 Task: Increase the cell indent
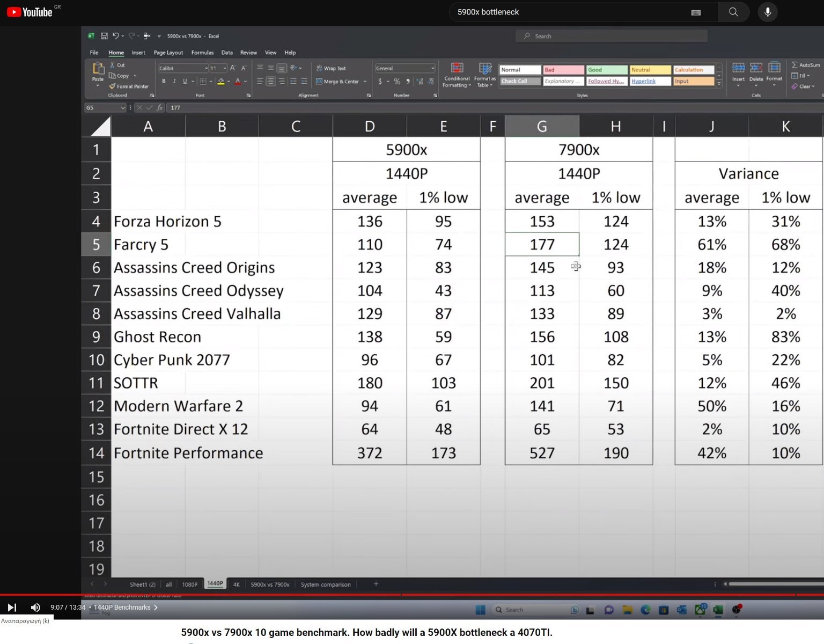pyautogui.click(x=304, y=82)
